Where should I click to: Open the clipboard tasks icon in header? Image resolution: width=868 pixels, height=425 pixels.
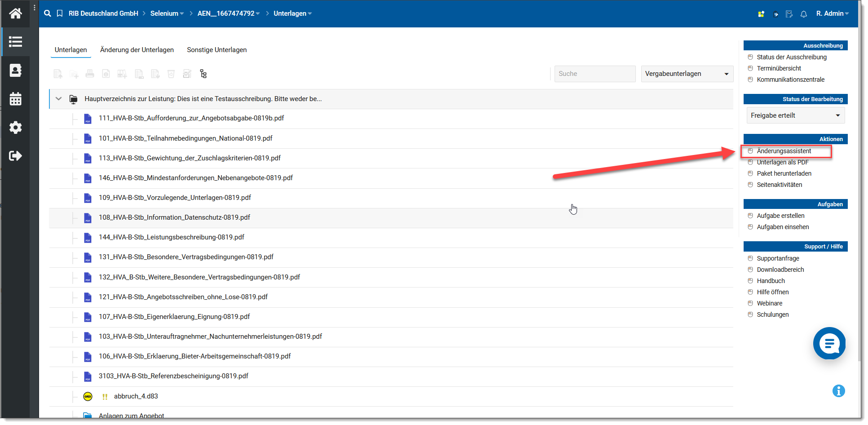pos(775,14)
